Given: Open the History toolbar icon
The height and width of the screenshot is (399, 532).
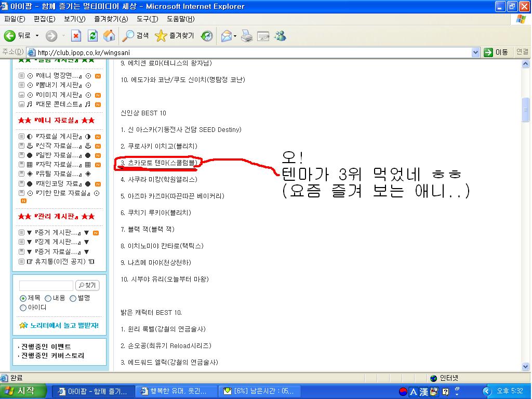Looking at the screenshot, I should click(x=207, y=36).
